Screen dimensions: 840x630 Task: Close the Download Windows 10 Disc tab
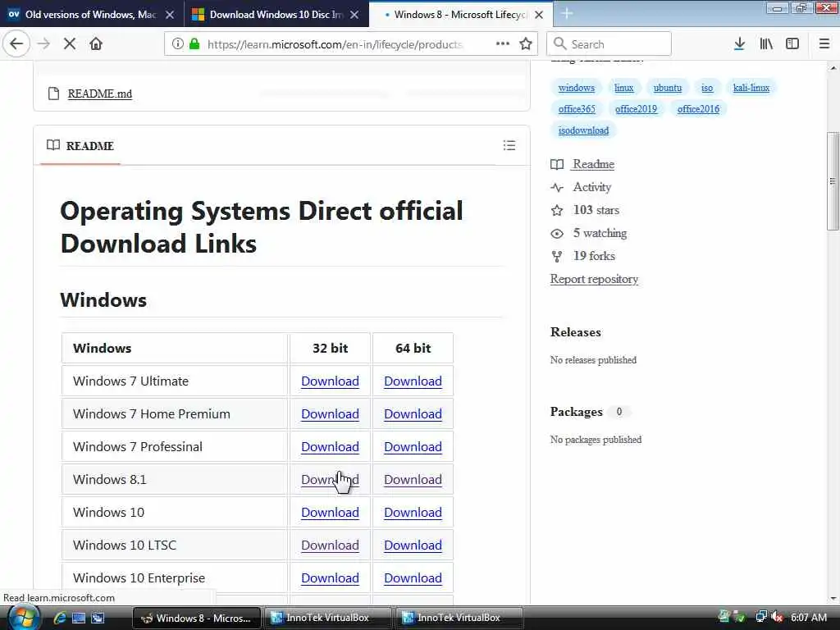pyautogui.click(x=354, y=15)
